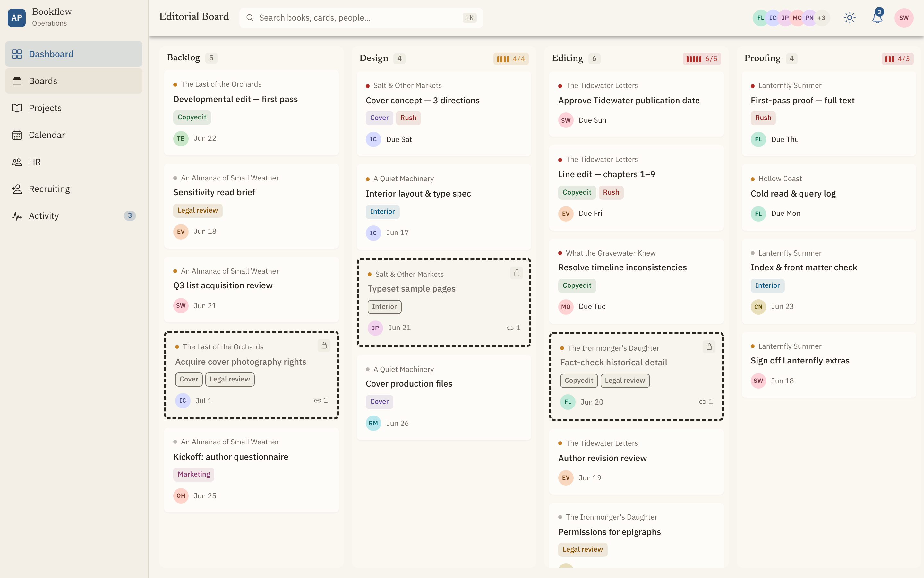The image size is (924, 578).
Task: Click the Boards stack icon
Action: pyautogui.click(x=17, y=81)
